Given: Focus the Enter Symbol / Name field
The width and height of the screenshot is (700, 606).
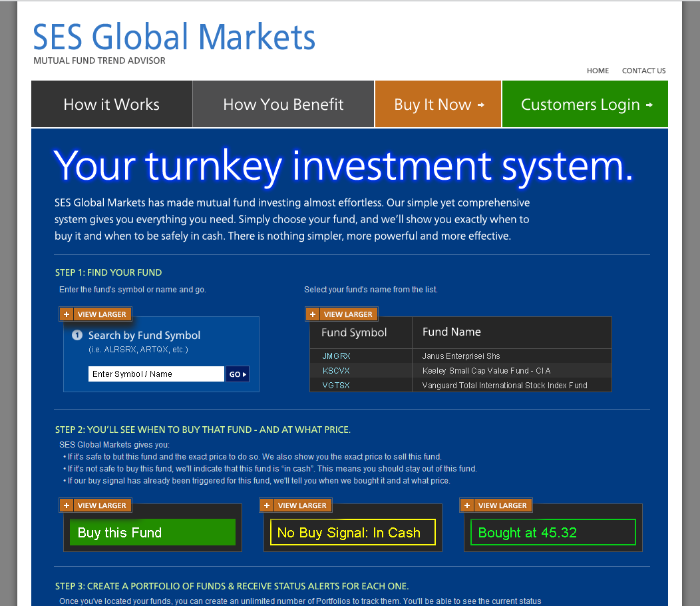Looking at the screenshot, I should (x=156, y=374).
